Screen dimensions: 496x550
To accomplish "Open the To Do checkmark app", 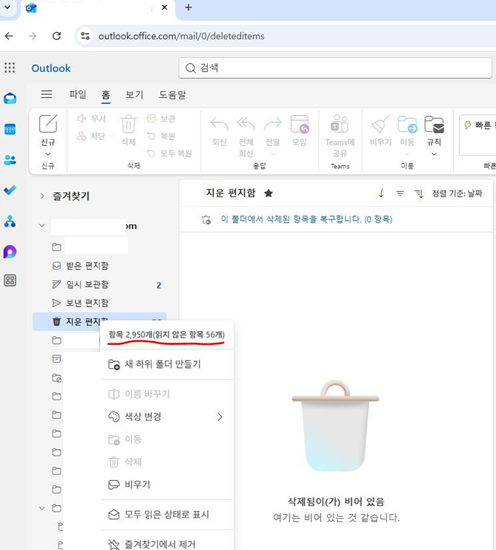I will (x=10, y=190).
